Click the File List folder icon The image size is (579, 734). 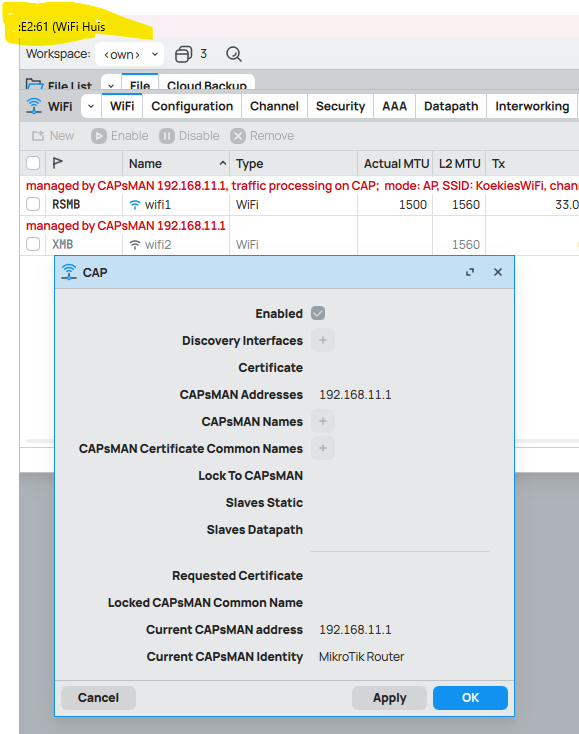[34, 85]
